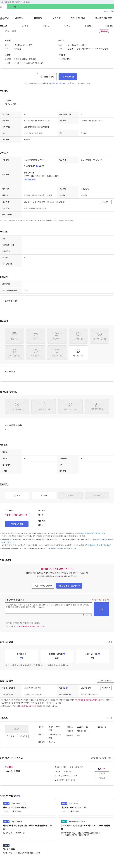
Task: Click the 필기 screening step box
Action: point(70,495)
